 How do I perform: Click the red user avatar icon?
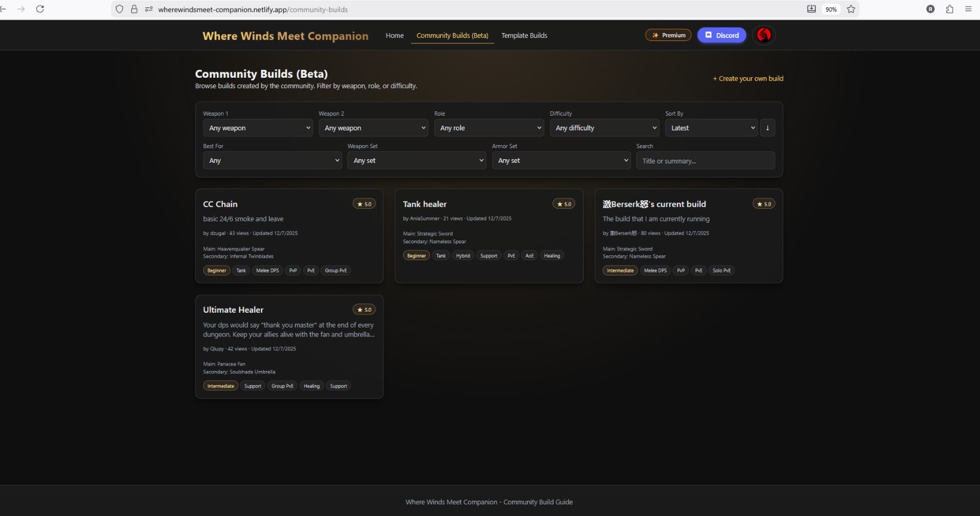[x=764, y=35]
